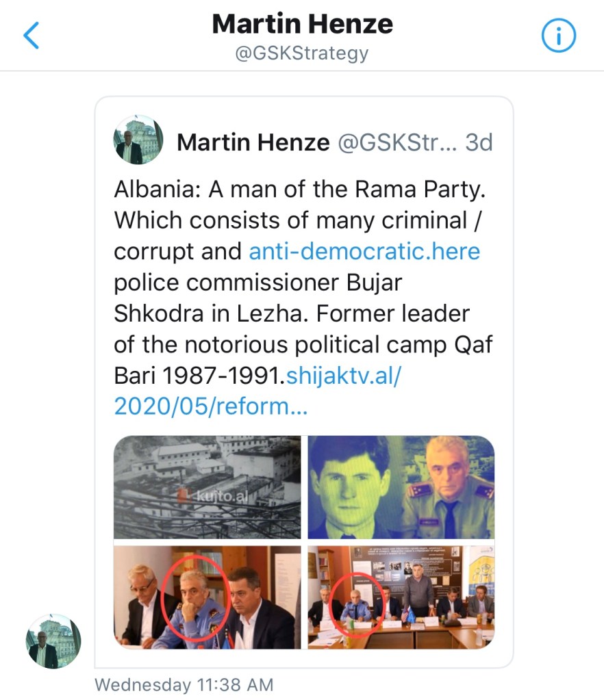View the conference table group photo
This screenshot has width=604, height=700.
[x=401, y=597]
